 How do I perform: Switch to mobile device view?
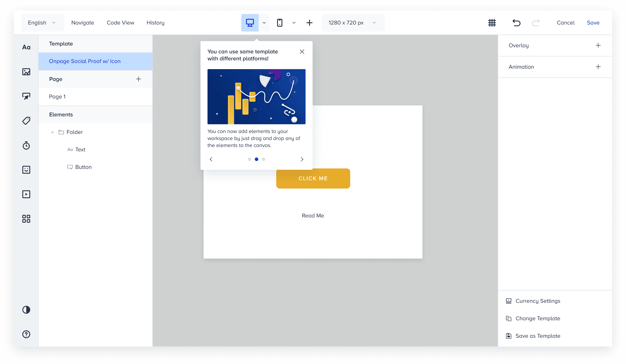(x=280, y=23)
